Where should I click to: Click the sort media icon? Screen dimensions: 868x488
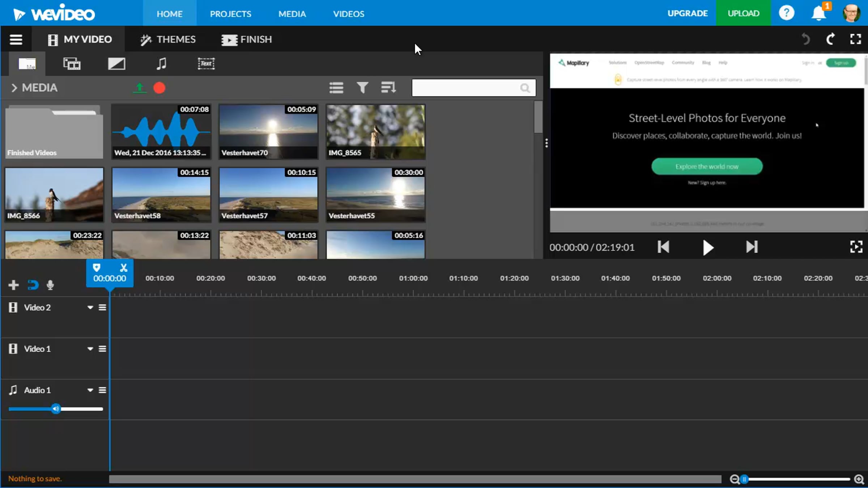(x=388, y=87)
